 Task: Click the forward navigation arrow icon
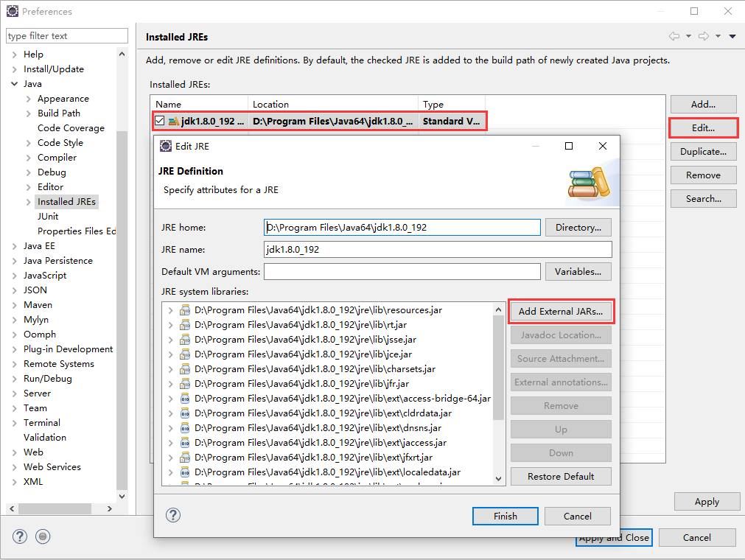pos(704,36)
